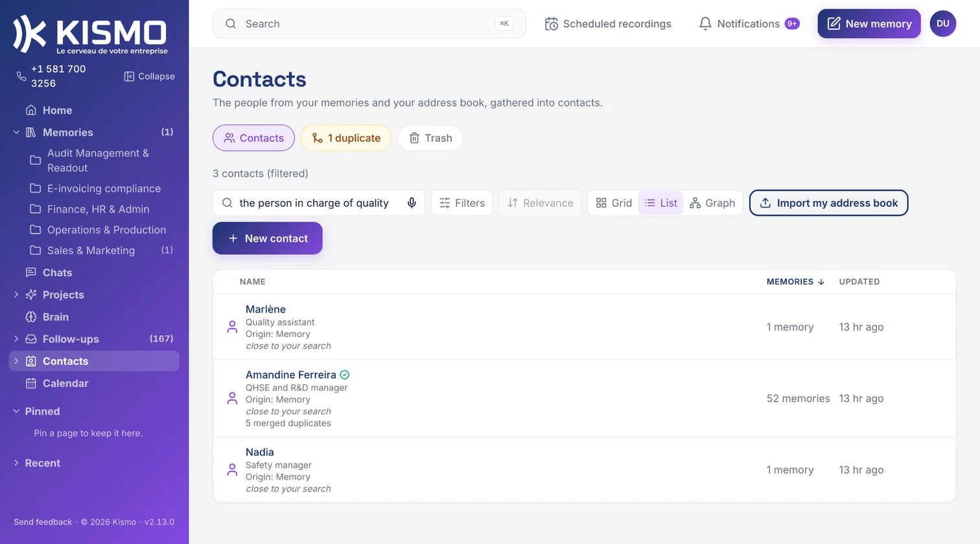The width and height of the screenshot is (980, 544).
Task: Click the New contact button
Action: 267,238
